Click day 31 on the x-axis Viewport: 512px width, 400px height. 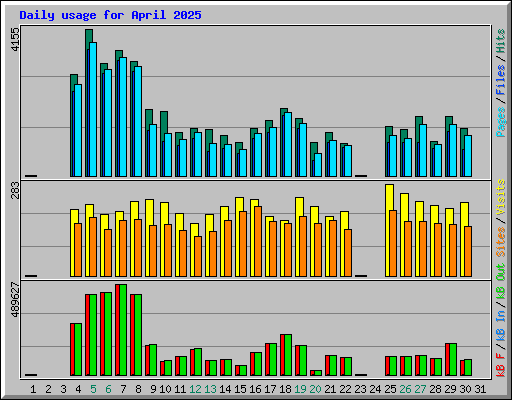(x=480, y=389)
